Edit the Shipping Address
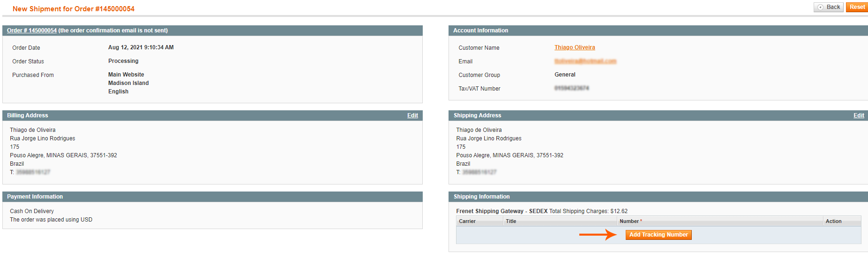Screen dimensions: 868x253 click(859, 115)
